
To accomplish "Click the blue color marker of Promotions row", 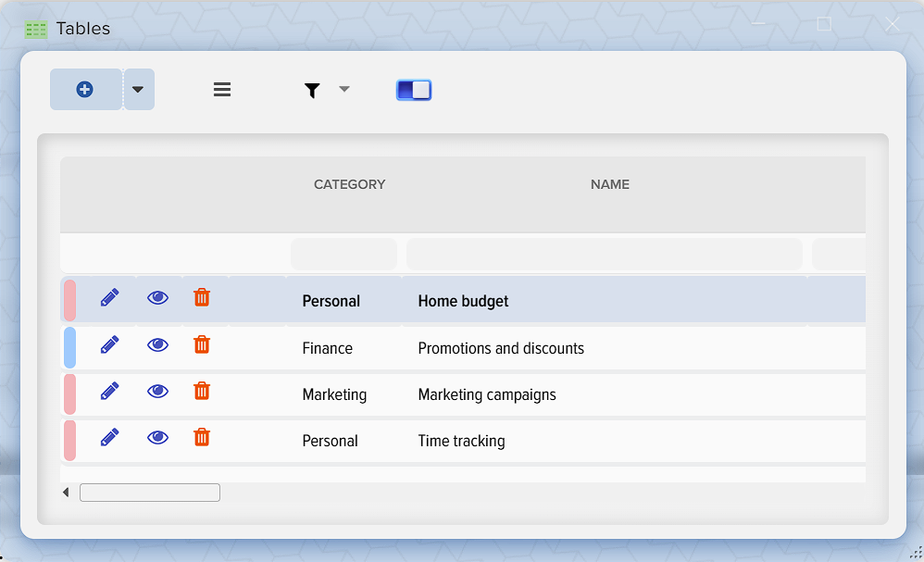I will [x=69, y=347].
